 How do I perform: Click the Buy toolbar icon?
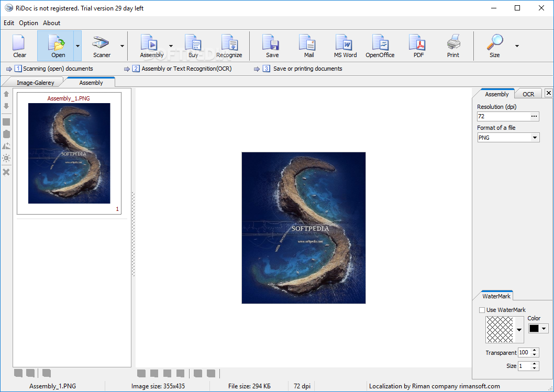pos(193,46)
